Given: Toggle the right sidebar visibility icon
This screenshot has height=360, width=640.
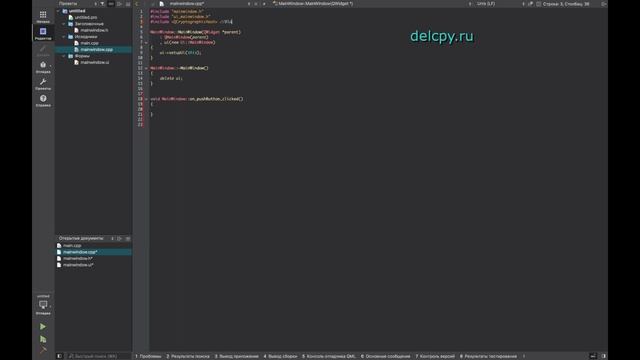Looking at the screenshot, I should pyautogui.click(x=604, y=356).
